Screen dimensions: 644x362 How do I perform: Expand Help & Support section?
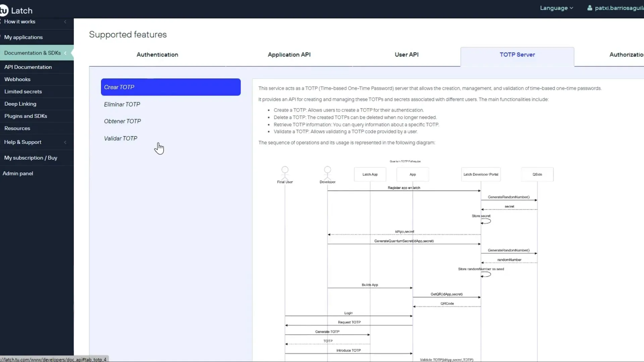[65, 142]
